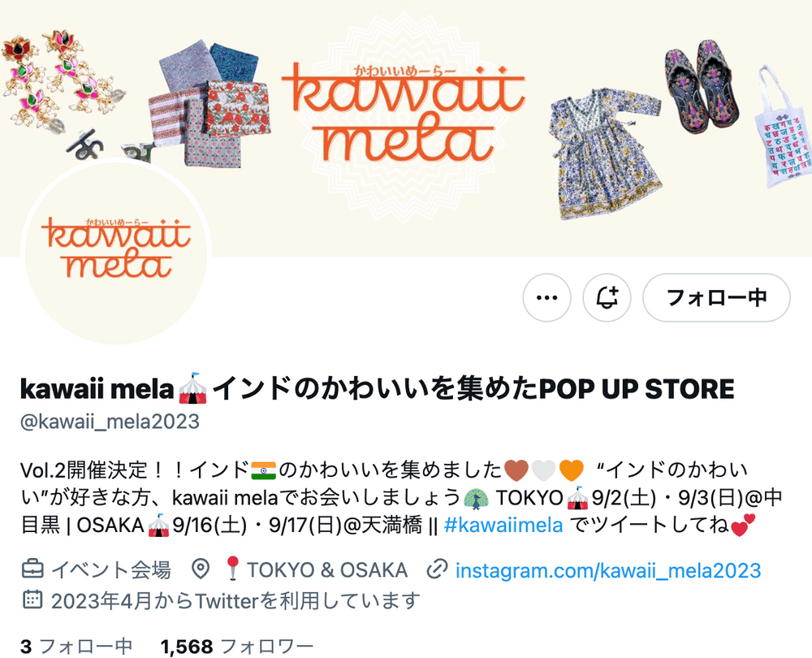The width and height of the screenshot is (812, 658).
Task: Select the @kawaii_mela2023 handle text
Action: (110, 422)
